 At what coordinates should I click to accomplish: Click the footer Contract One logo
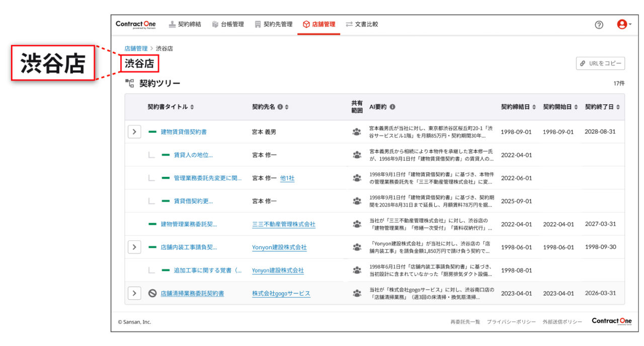tap(612, 322)
